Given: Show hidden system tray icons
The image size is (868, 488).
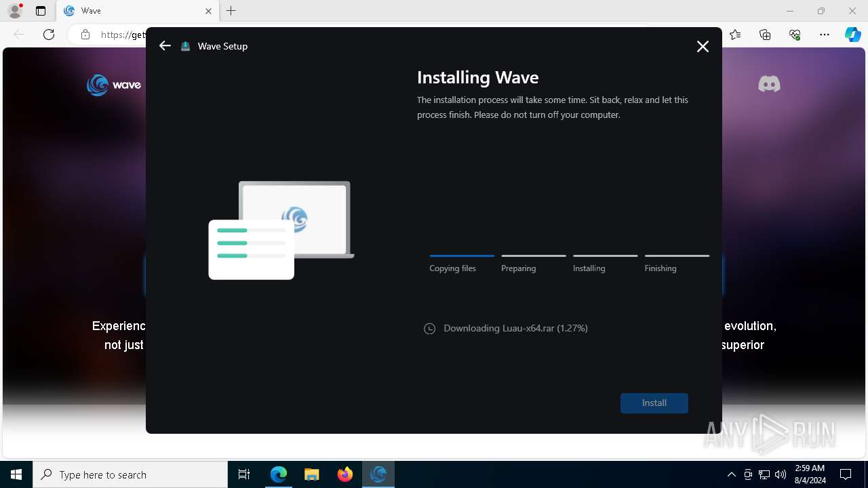Looking at the screenshot, I should [731, 474].
